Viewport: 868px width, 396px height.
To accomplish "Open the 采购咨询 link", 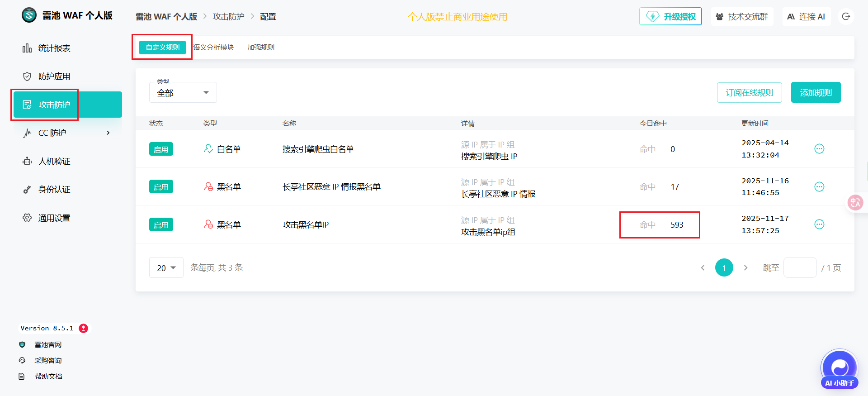I will [48, 360].
